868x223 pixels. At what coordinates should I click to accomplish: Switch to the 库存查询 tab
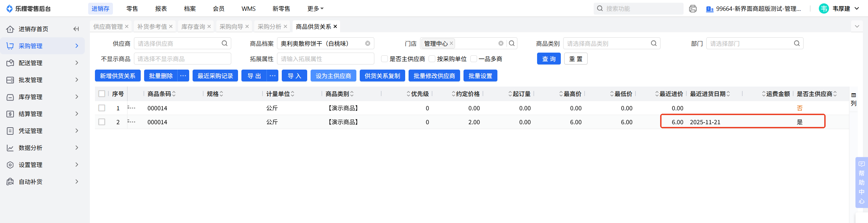click(x=193, y=26)
